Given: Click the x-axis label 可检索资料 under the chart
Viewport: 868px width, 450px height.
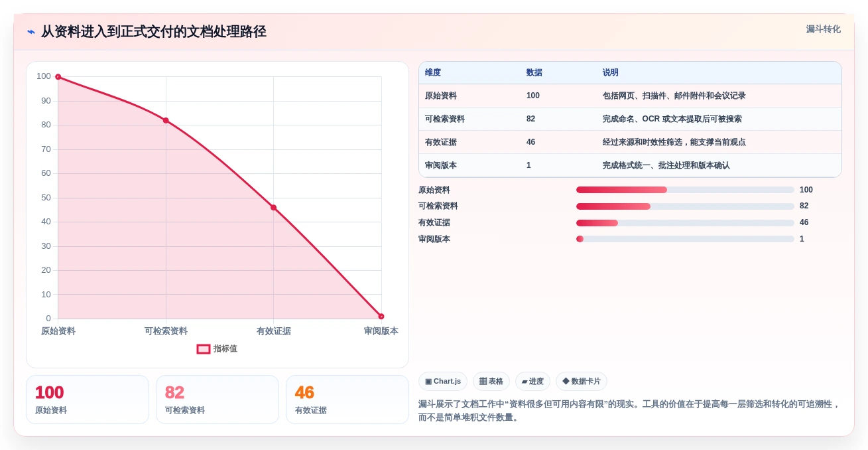Looking at the screenshot, I should tap(166, 331).
